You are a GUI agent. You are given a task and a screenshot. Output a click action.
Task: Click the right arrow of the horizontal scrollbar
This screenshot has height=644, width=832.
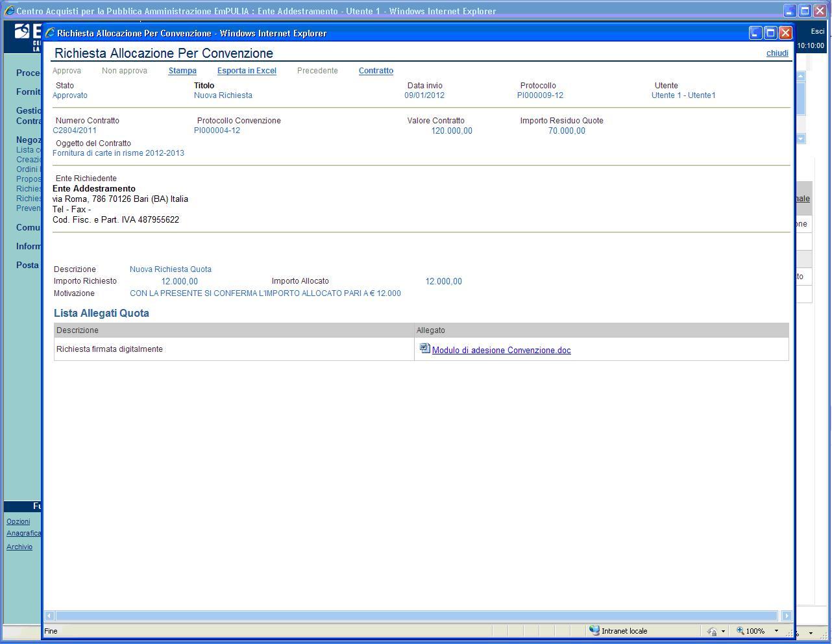(787, 615)
